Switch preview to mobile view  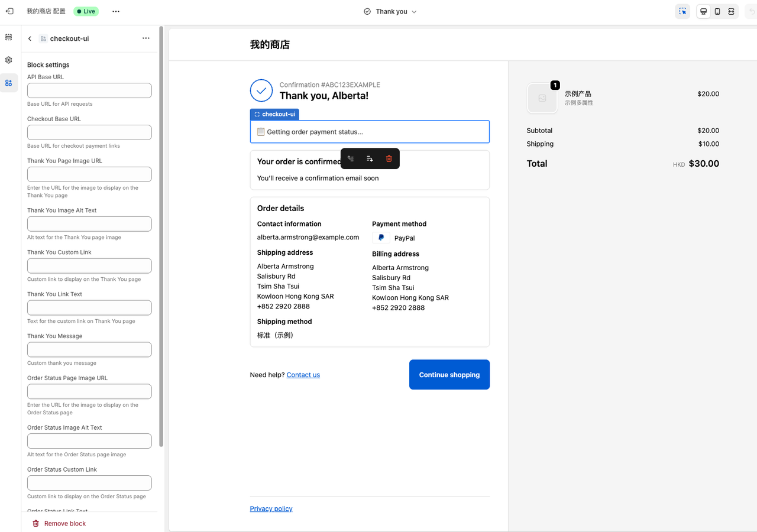click(x=716, y=11)
